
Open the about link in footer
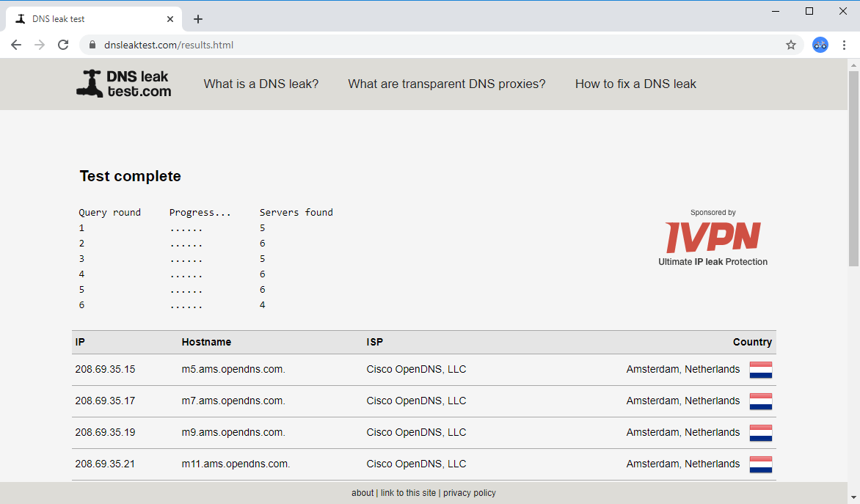362,493
